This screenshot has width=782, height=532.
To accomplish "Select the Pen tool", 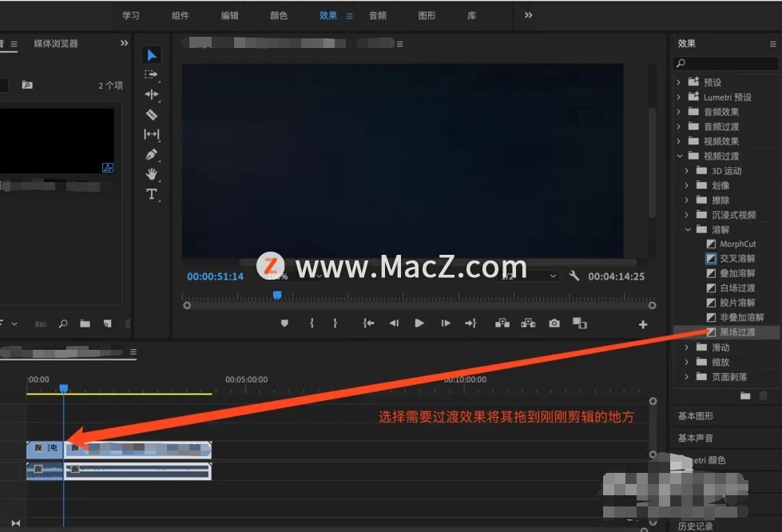I will coord(152,154).
